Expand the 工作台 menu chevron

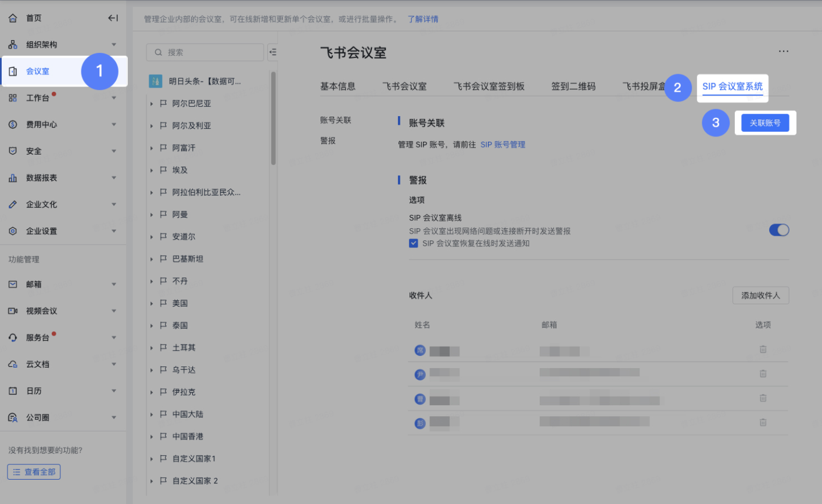click(x=114, y=98)
